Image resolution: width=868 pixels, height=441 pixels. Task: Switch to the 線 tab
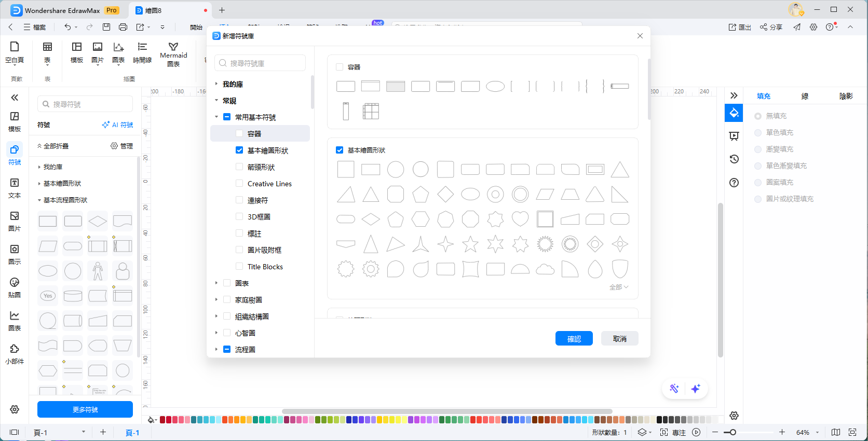click(x=804, y=96)
